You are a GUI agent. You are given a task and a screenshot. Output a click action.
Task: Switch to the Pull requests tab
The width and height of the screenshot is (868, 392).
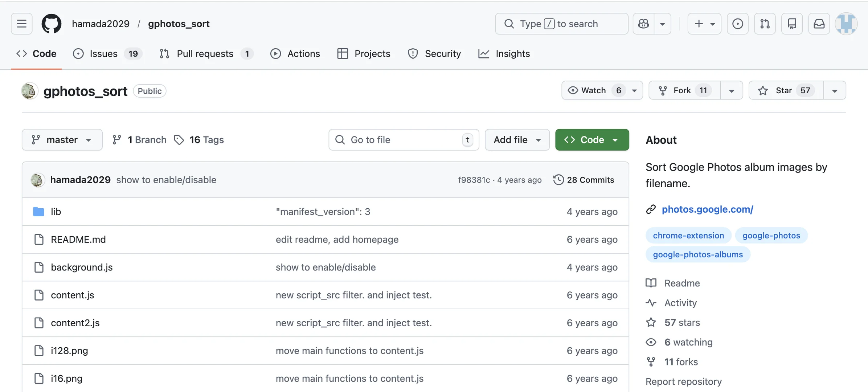point(206,54)
